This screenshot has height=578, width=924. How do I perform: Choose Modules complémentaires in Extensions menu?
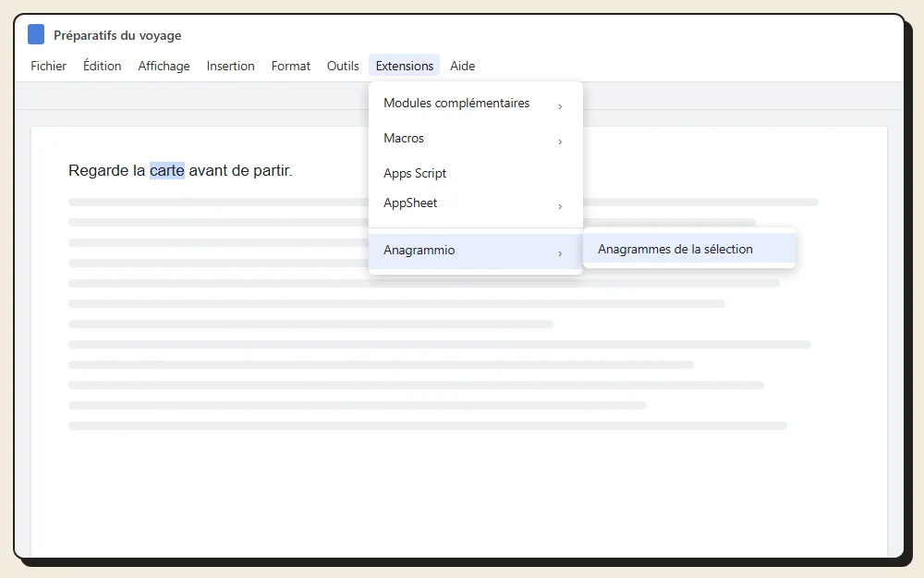(476, 104)
